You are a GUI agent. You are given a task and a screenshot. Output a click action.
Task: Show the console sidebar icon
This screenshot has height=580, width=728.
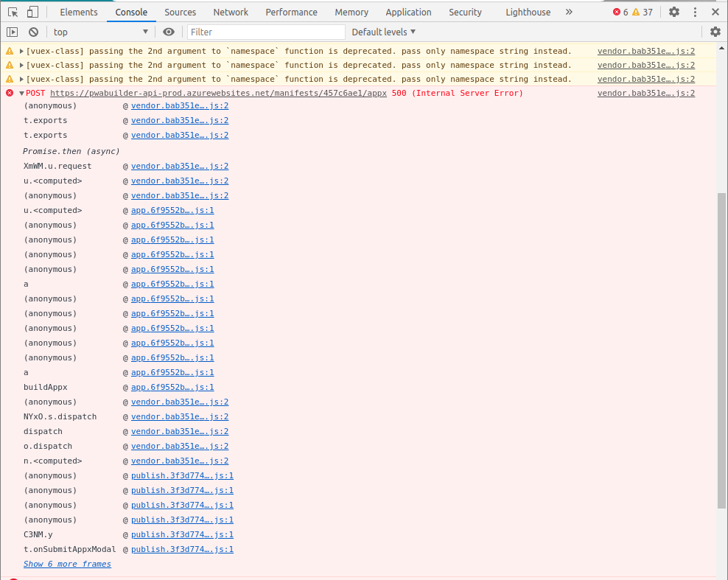point(12,32)
